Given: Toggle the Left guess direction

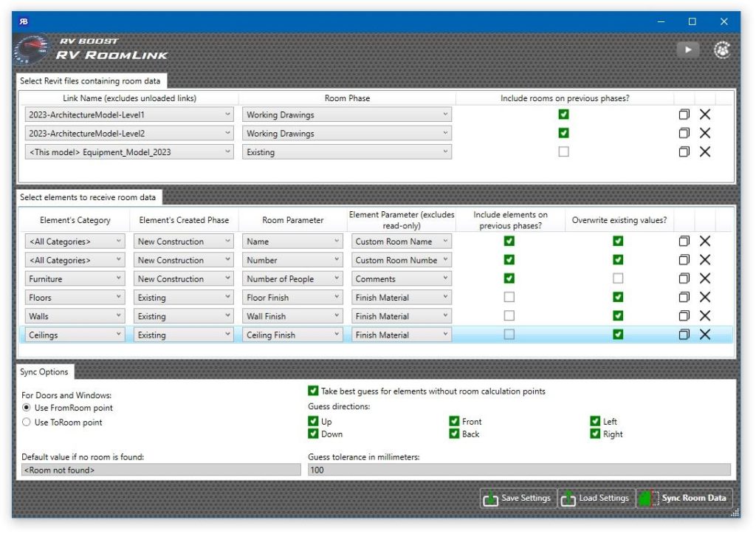Looking at the screenshot, I should coord(596,421).
